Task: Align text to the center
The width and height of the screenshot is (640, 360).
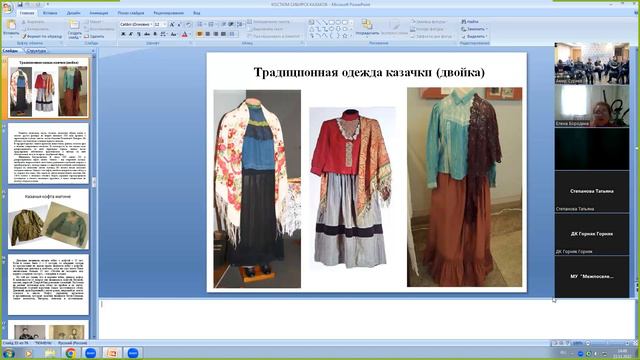Action: pyautogui.click(x=208, y=34)
